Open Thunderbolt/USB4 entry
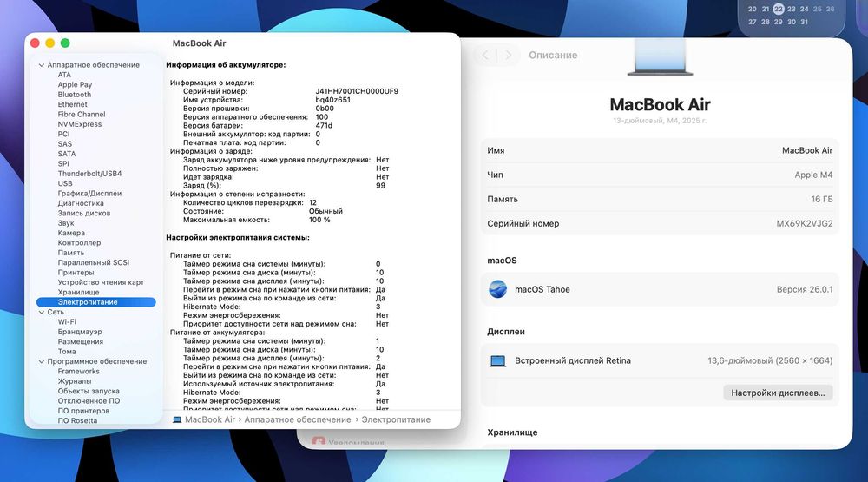868x482 pixels. point(89,174)
